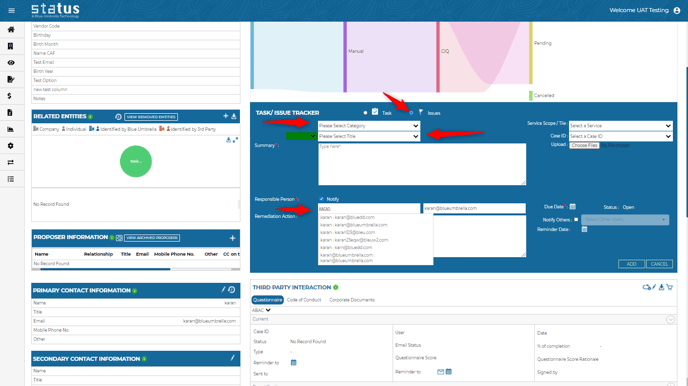Image resolution: width=688 pixels, height=386 pixels.
Task: Expand the ABAC questionnaire dropdown
Action: coord(261,310)
